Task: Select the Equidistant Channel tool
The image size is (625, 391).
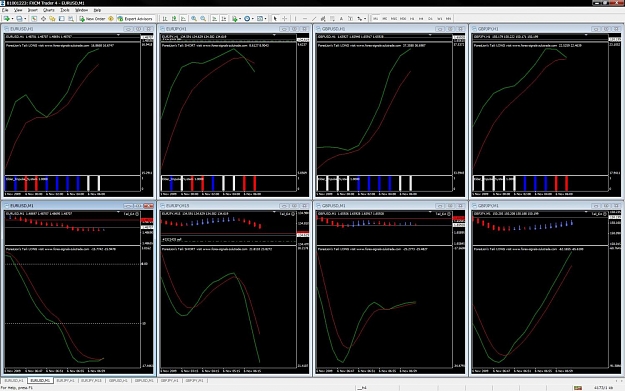Action: click(323, 18)
